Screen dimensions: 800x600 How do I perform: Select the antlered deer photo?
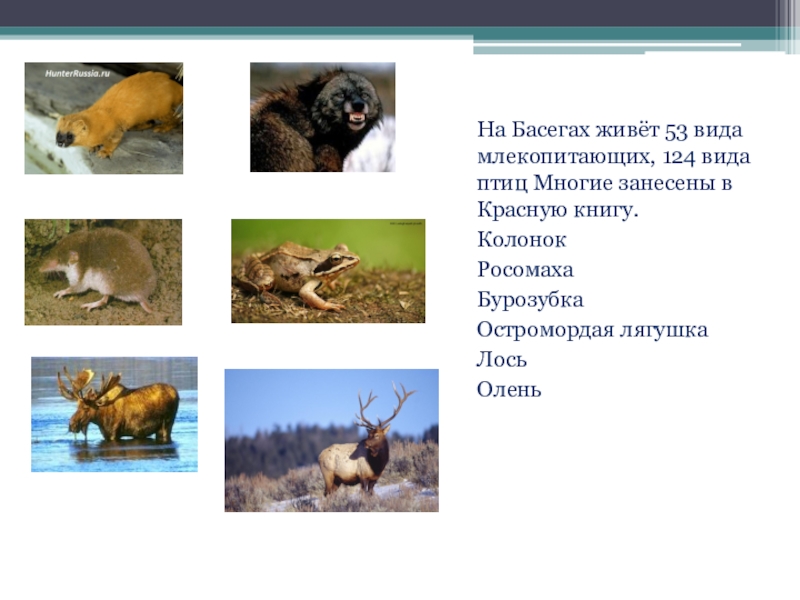332,440
